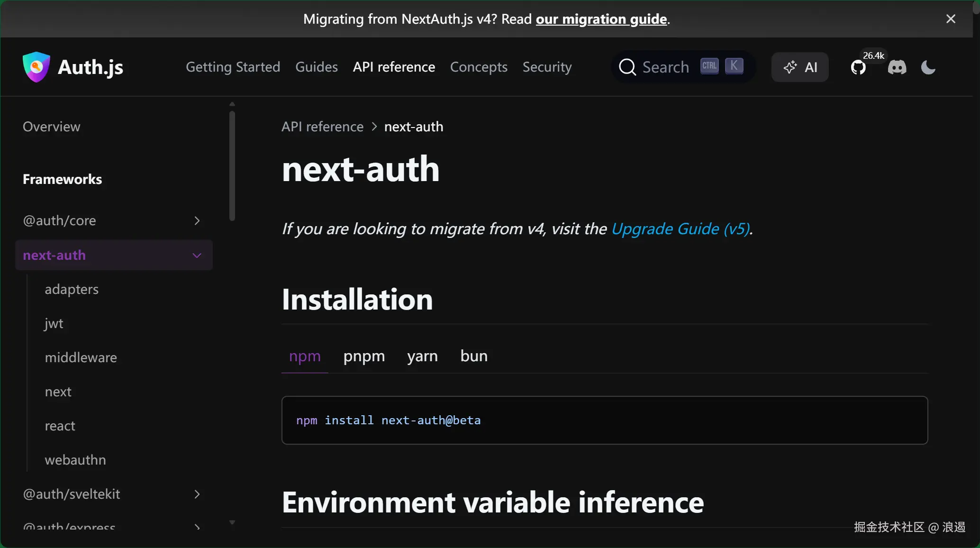The height and width of the screenshot is (548, 980).
Task: Click the search magnifier icon
Action: (627, 67)
